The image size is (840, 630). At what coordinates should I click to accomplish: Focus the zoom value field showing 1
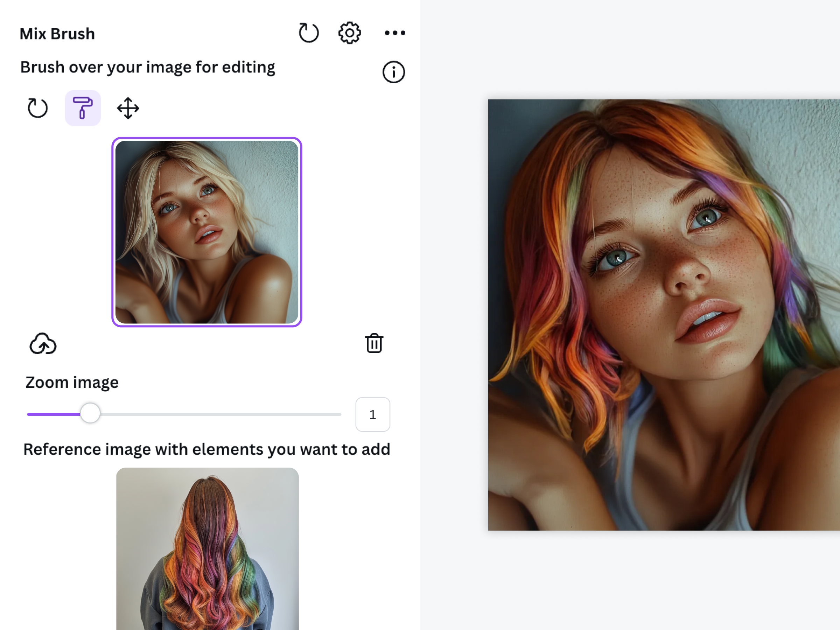(x=372, y=414)
